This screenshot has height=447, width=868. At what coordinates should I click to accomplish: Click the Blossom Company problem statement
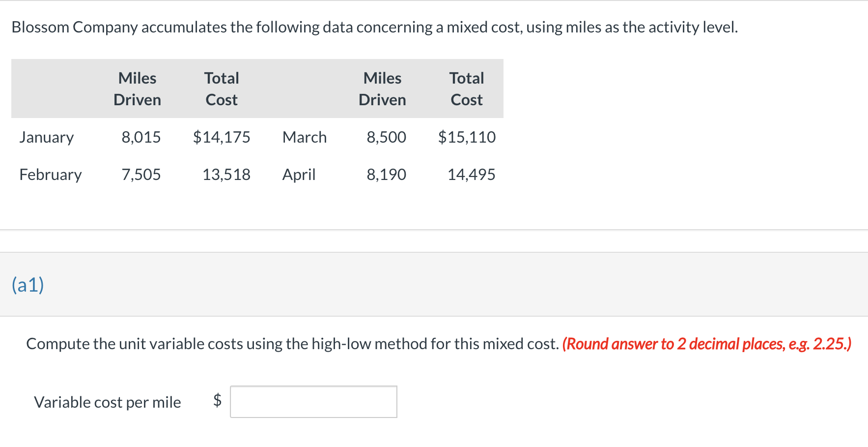[x=374, y=27]
